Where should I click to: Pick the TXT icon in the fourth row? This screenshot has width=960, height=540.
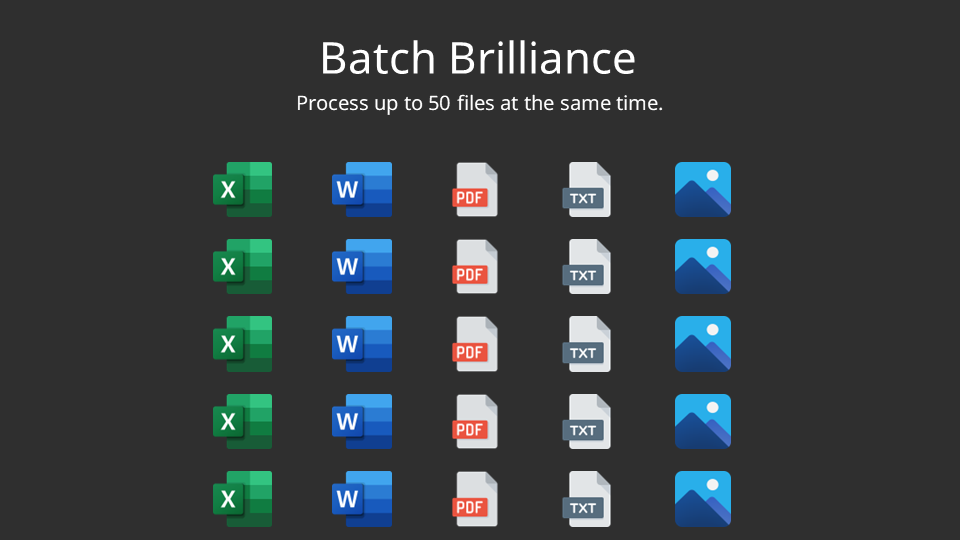(587, 421)
